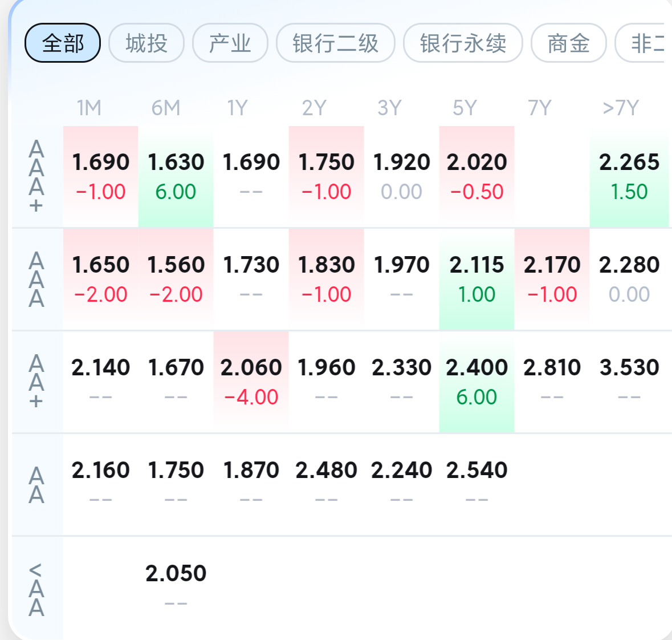Choose the 商金 tab
Image resolution: width=672 pixels, height=640 pixels.
[568, 43]
